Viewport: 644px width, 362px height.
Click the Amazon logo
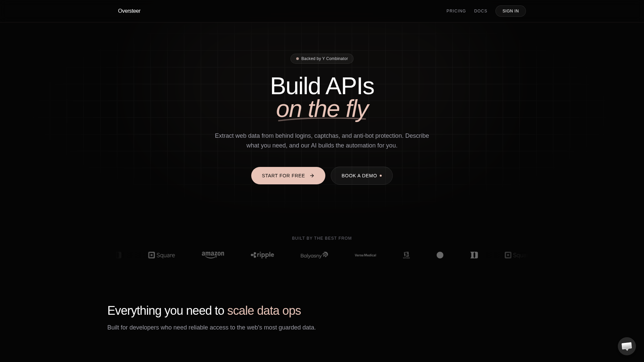pos(213,255)
